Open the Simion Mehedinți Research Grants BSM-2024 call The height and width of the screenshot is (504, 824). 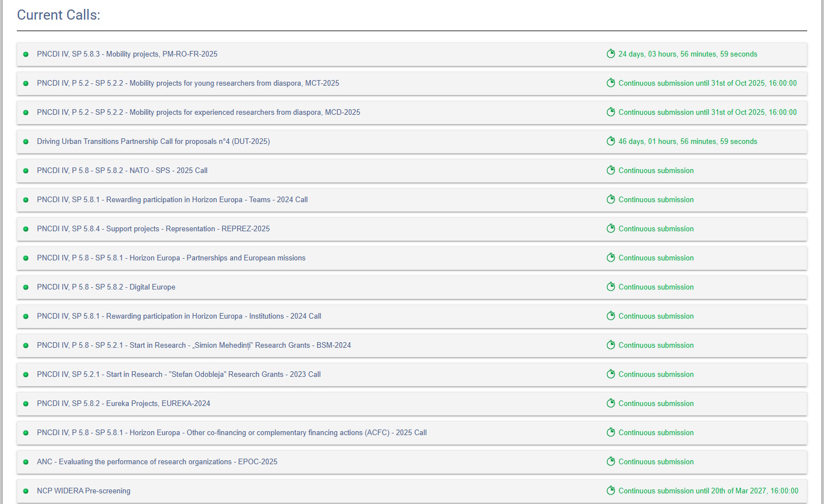click(194, 346)
